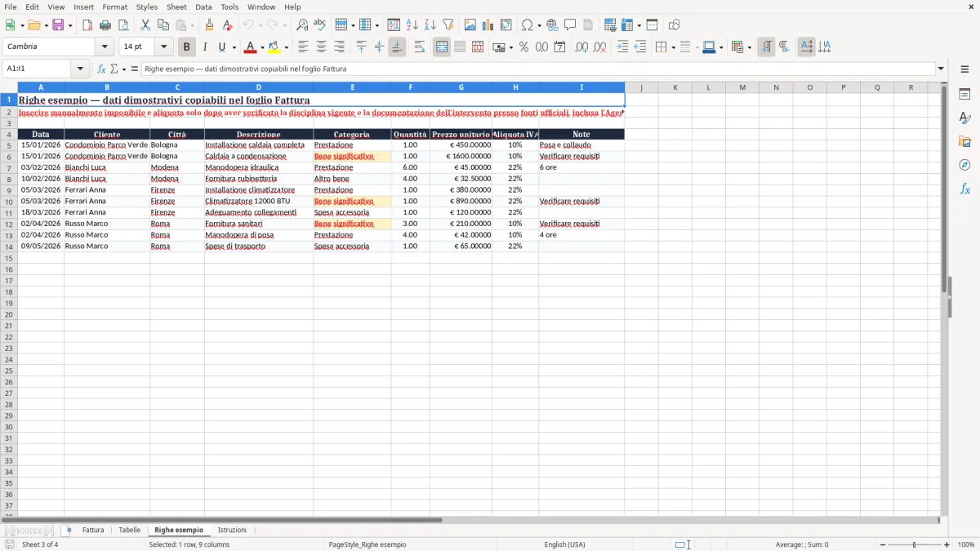Click the Format as Percent icon

523,47
